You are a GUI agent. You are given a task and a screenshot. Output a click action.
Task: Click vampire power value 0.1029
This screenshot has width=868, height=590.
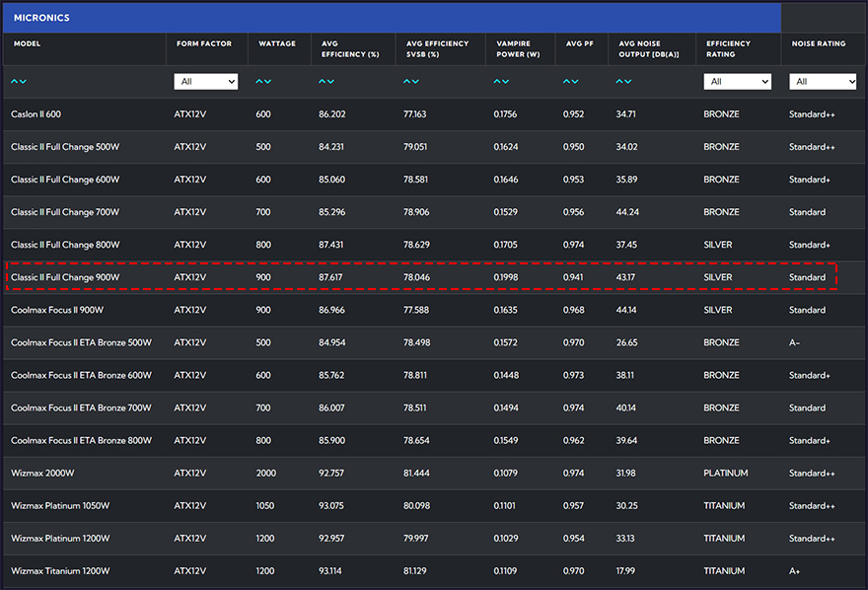pos(506,539)
